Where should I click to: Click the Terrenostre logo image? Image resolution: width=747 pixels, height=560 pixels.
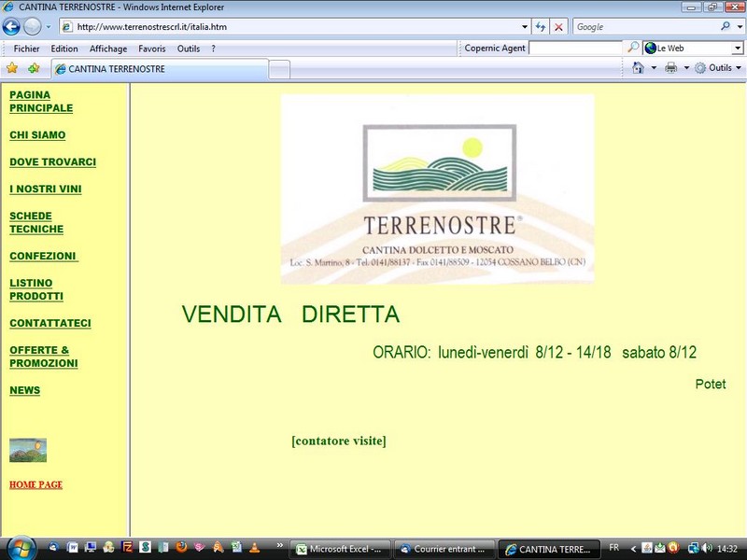coord(437,189)
